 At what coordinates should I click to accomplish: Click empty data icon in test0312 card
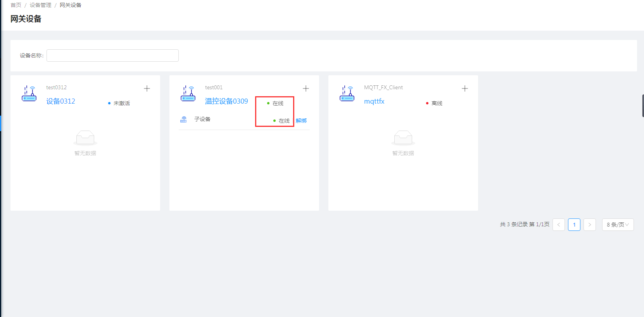85,138
